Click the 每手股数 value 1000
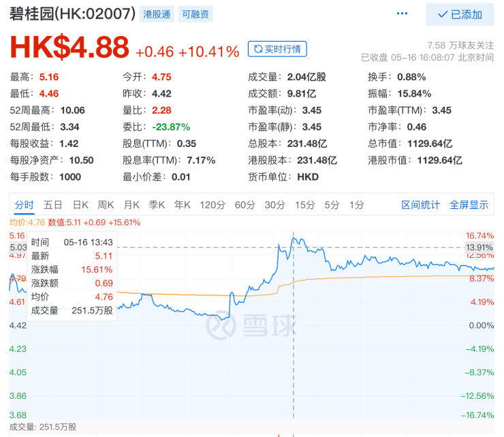Screen dimensions: 504x437 70,177
